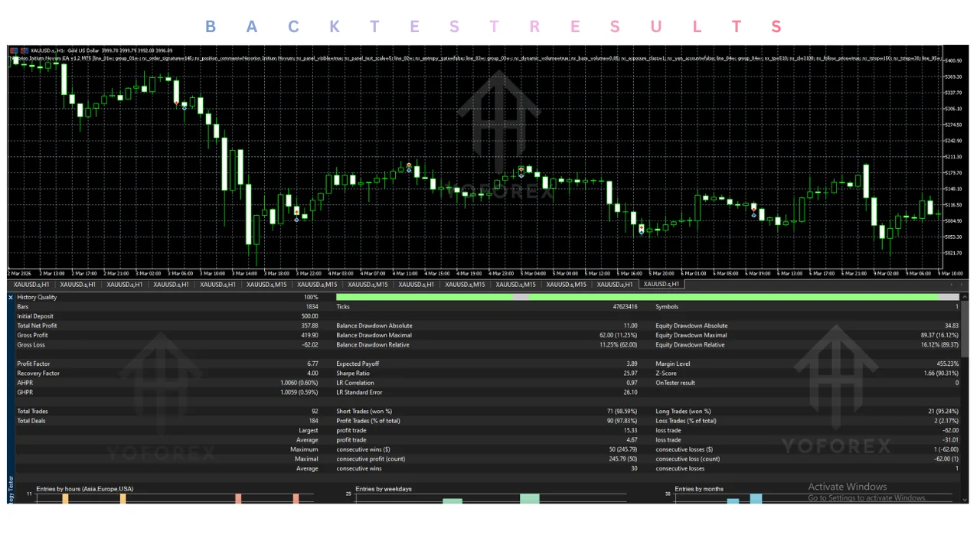
Task: Click the Entries by weekdays chart title
Action: point(384,488)
